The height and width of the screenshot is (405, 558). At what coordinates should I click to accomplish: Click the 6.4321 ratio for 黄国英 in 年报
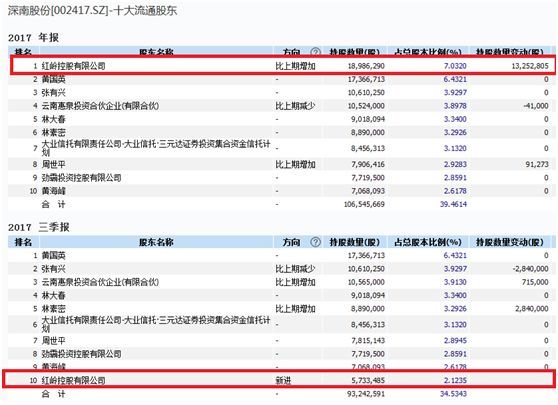(x=455, y=79)
